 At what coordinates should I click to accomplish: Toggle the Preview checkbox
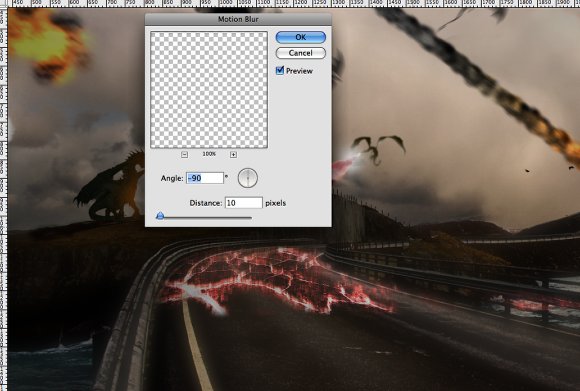tap(280, 70)
